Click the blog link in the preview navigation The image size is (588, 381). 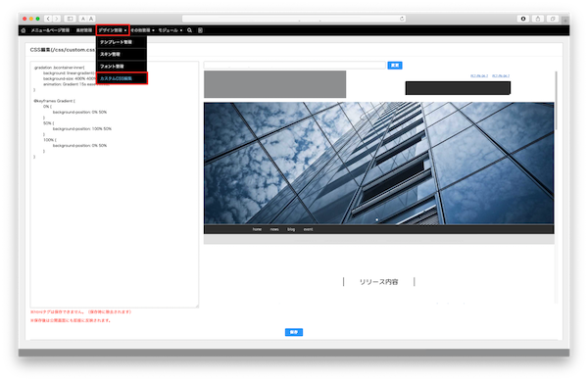[291, 229]
